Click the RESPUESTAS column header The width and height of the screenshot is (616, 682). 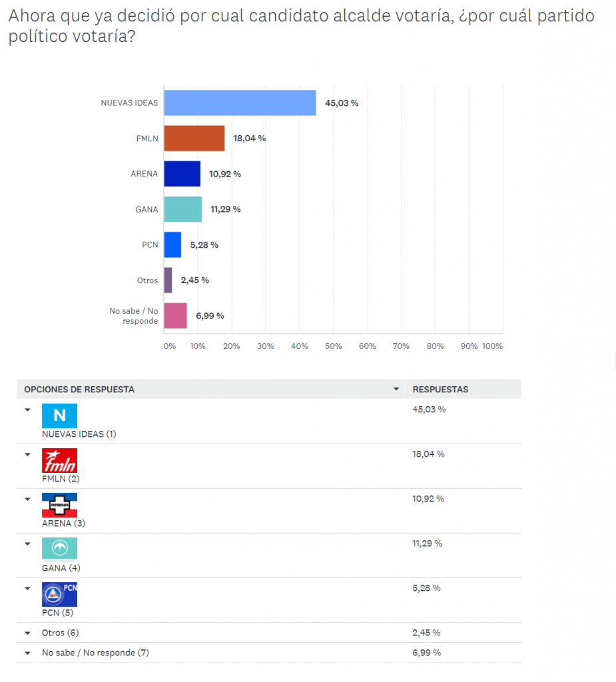click(x=440, y=389)
